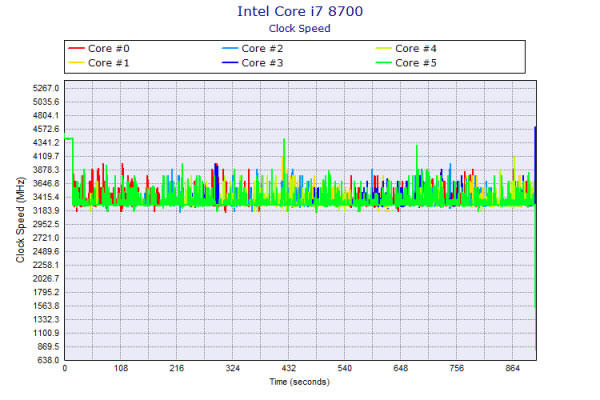Image resolution: width=600 pixels, height=400 pixels.
Task: Click the Time (seconds) axis label
Action: (300, 382)
